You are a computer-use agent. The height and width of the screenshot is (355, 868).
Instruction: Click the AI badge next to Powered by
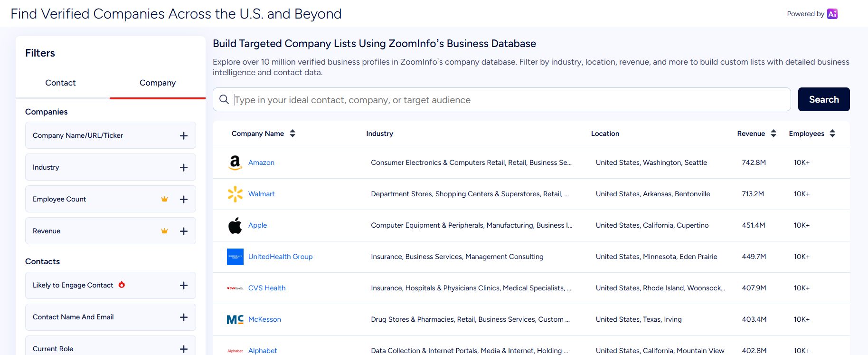pyautogui.click(x=832, y=14)
